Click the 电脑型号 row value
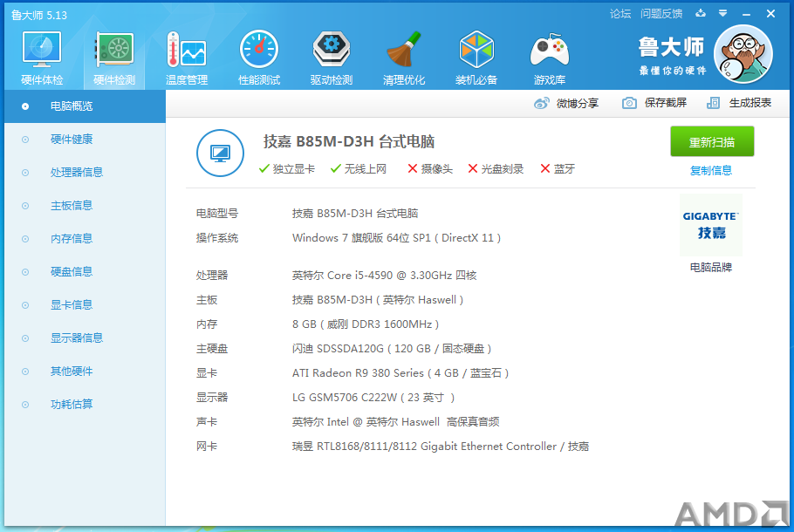The height and width of the screenshot is (532, 794). (x=355, y=213)
